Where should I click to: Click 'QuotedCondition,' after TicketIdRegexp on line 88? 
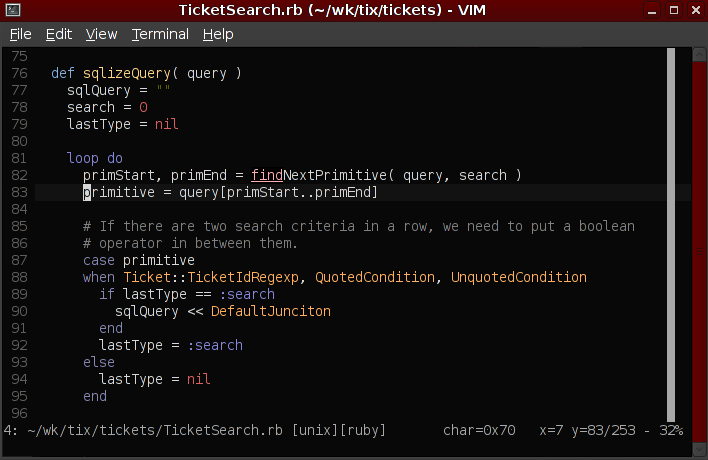coord(378,277)
